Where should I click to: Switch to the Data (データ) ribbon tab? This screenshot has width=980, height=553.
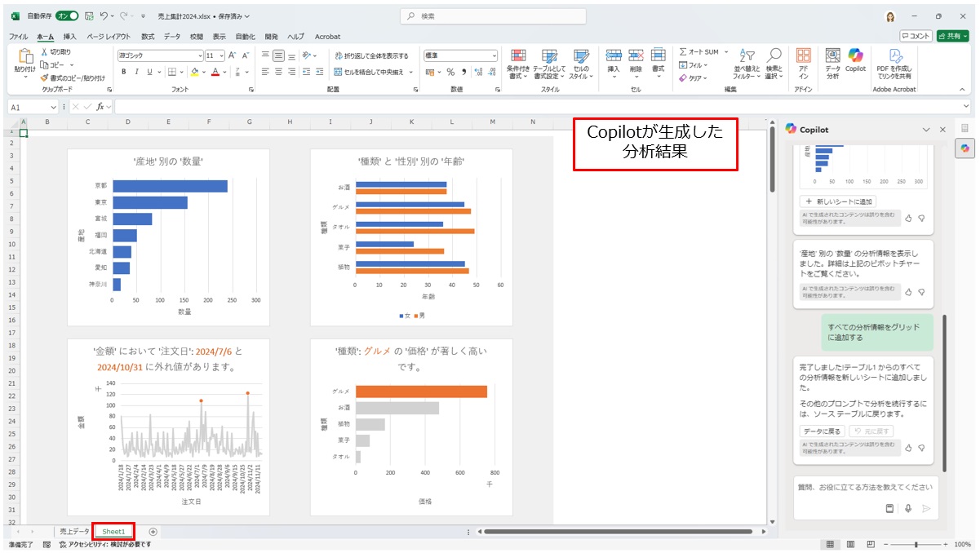[x=172, y=37]
